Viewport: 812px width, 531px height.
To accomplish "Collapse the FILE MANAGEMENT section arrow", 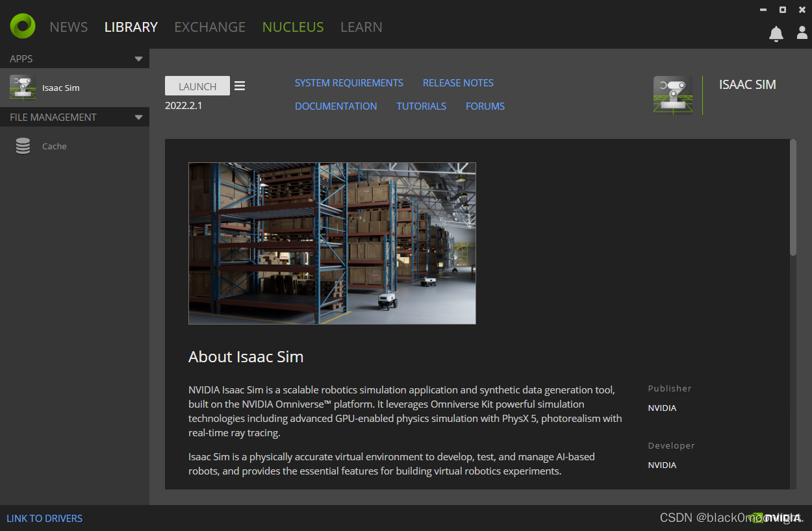I will 138,117.
